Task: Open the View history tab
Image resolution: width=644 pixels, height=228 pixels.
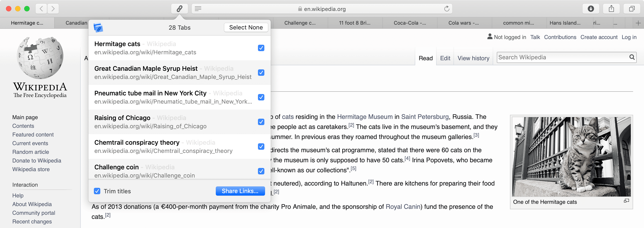Action: click(x=473, y=58)
